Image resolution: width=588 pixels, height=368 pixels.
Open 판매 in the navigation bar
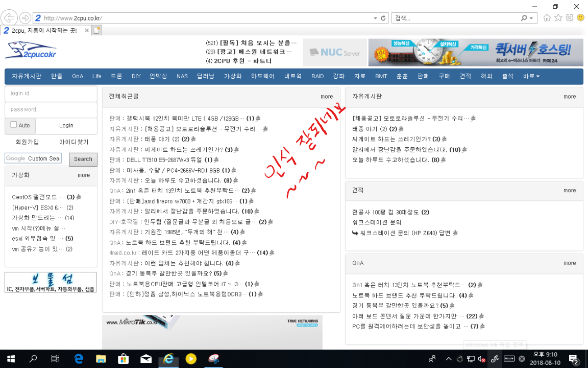point(423,76)
